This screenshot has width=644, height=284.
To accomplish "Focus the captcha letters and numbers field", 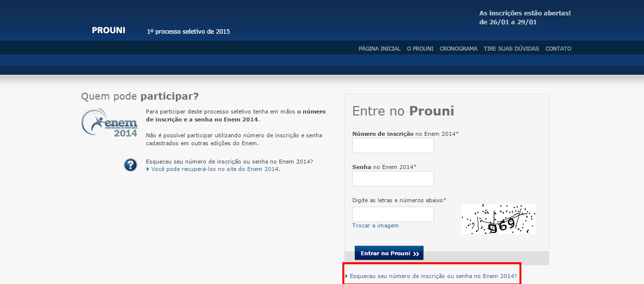I will [393, 214].
